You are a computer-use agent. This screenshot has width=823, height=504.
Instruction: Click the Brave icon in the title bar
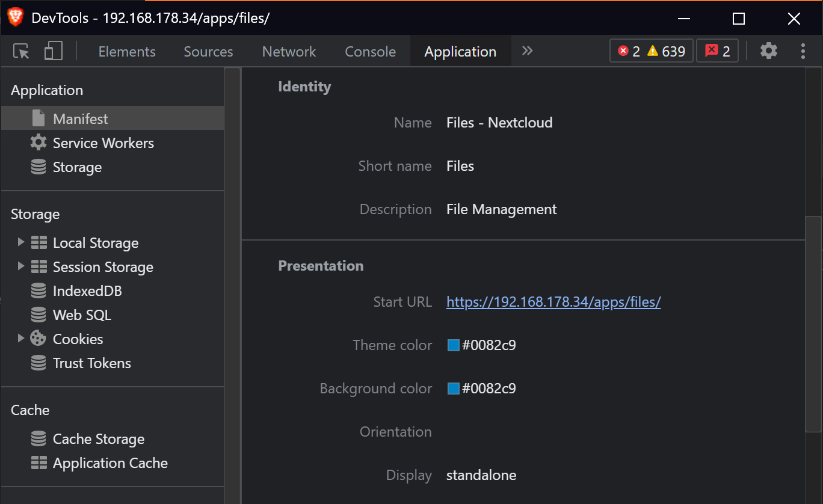pos(16,17)
